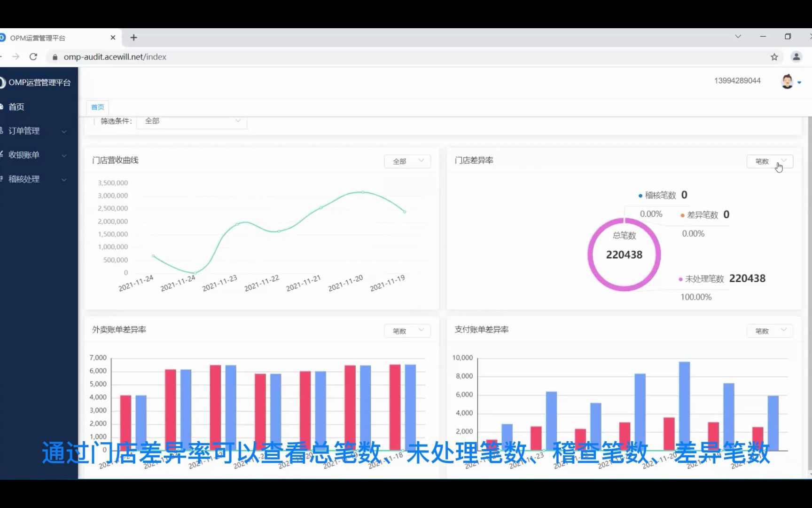Open 支付账单差异率 笔数 dropdown
The width and height of the screenshot is (812, 508).
[770, 331]
